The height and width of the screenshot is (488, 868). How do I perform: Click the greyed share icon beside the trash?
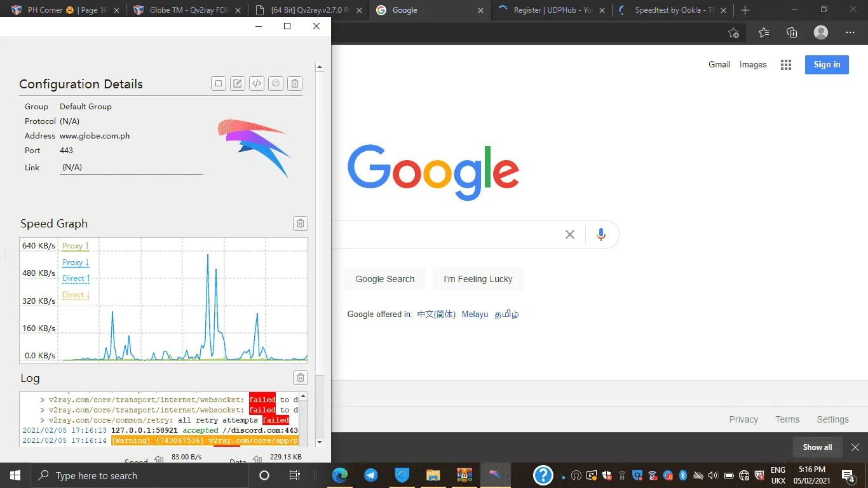point(276,83)
